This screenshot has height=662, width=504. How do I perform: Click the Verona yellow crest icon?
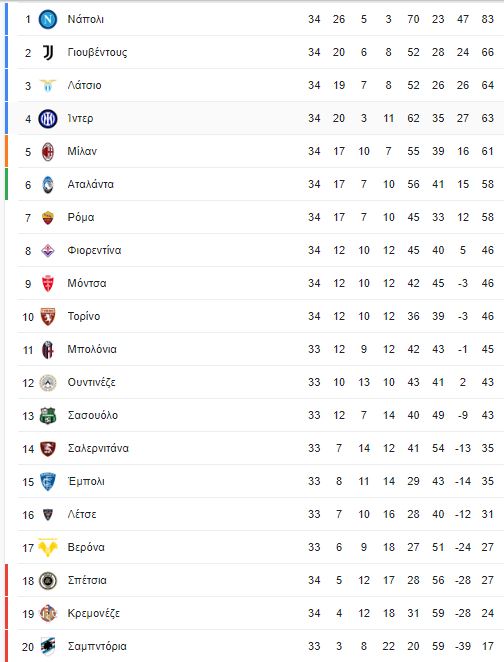click(x=48, y=548)
